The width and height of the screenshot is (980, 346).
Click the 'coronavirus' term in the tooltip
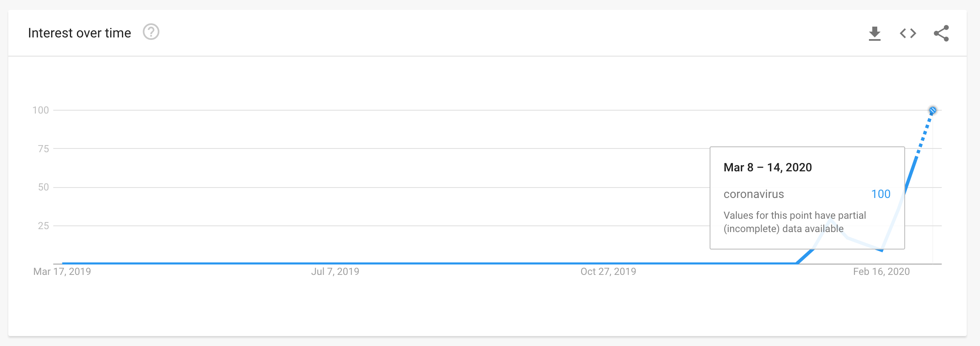click(754, 194)
